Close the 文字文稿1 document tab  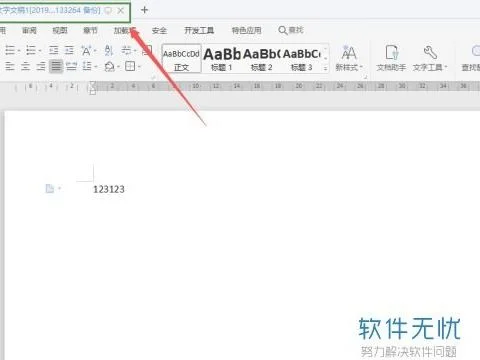[x=121, y=10]
